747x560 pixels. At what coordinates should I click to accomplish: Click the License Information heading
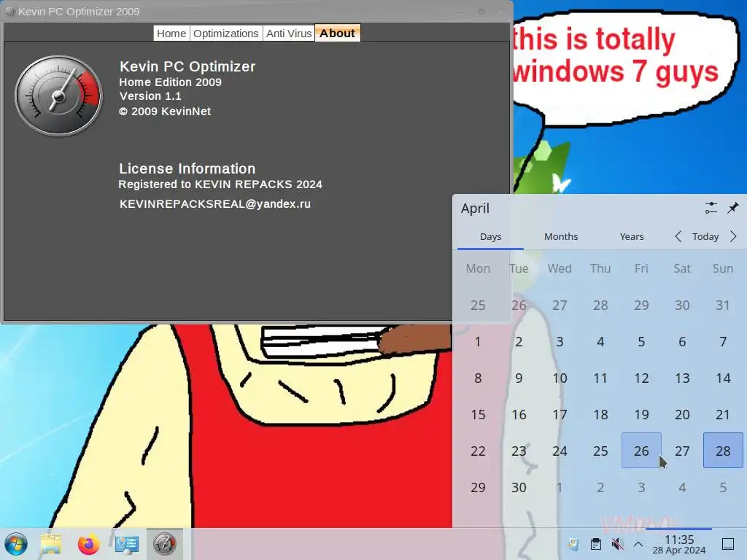(x=187, y=168)
